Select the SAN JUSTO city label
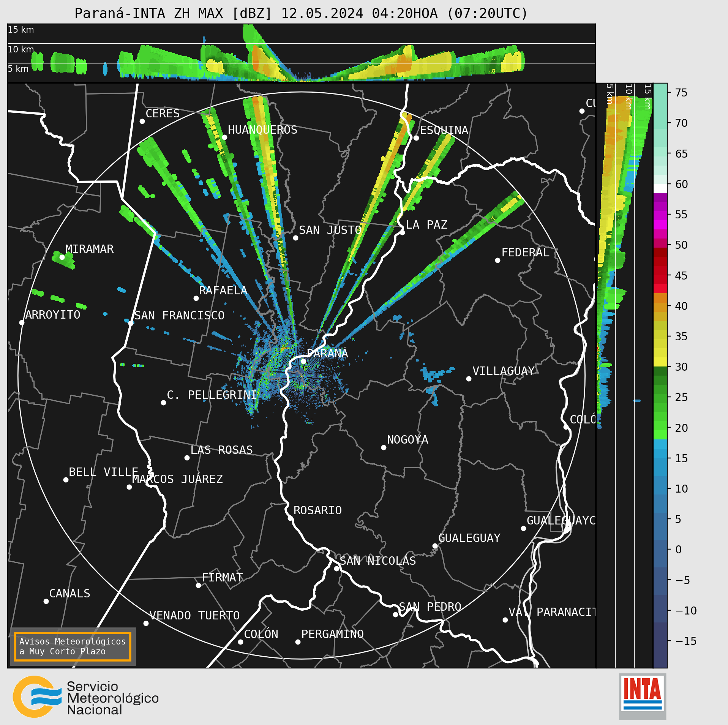This screenshot has width=728, height=725. (330, 230)
